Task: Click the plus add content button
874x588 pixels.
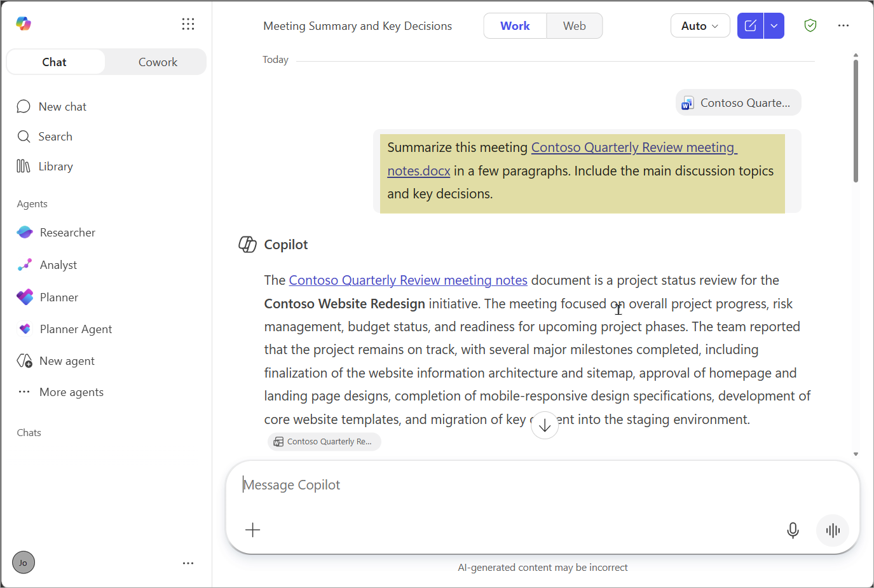Action: coord(253,530)
